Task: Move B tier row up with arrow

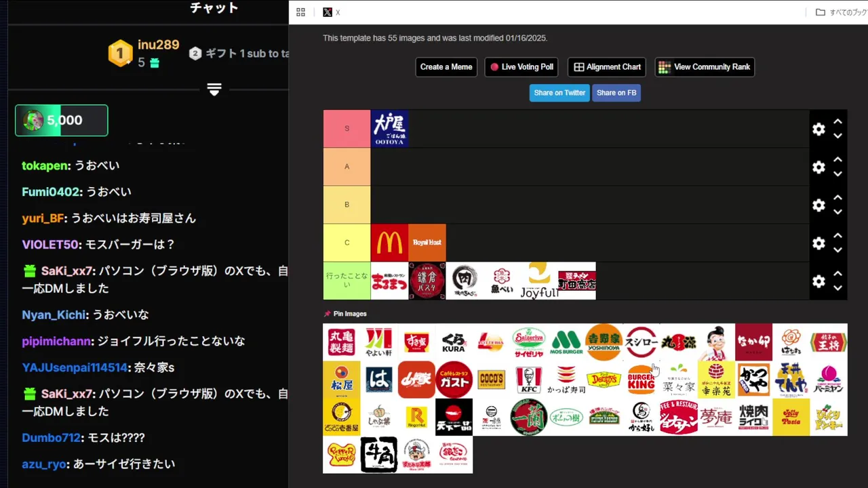Action: [837, 197]
